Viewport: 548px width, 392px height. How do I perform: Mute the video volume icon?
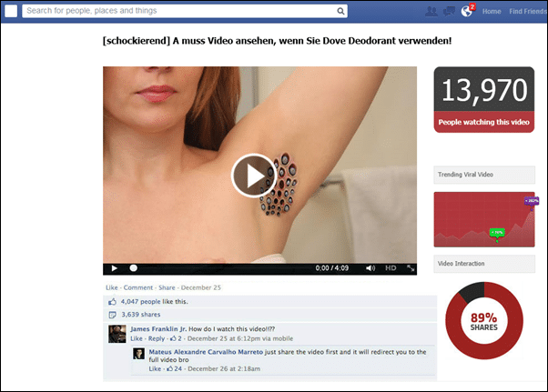click(x=370, y=268)
